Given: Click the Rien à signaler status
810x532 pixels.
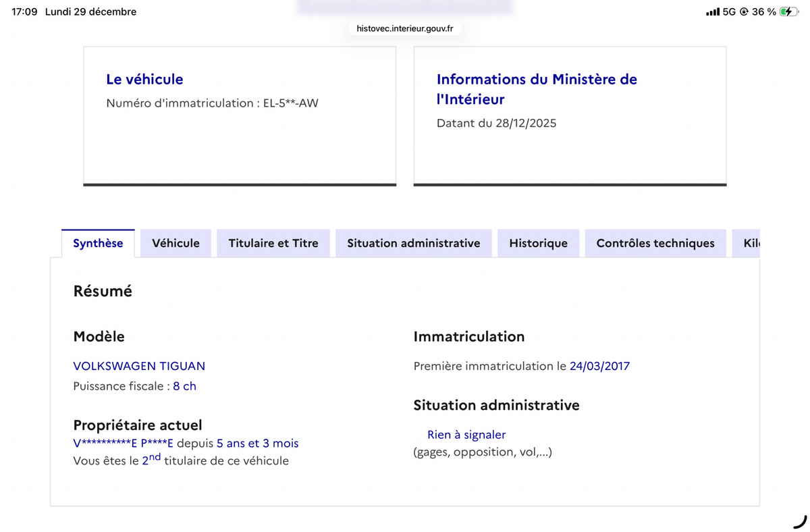Looking at the screenshot, I should coord(466,435).
